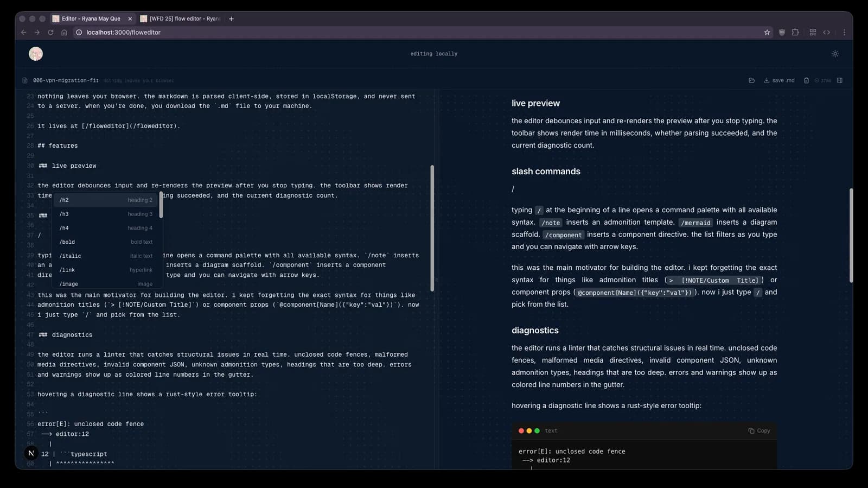Click 'editing locally' status text

pyautogui.click(x=434, y=54)
